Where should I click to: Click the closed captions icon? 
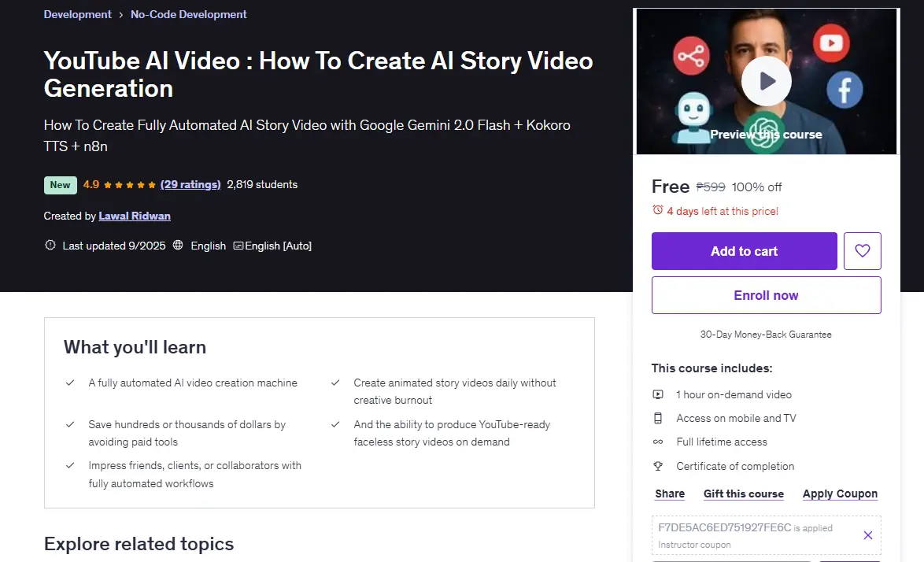coord(238,246)
